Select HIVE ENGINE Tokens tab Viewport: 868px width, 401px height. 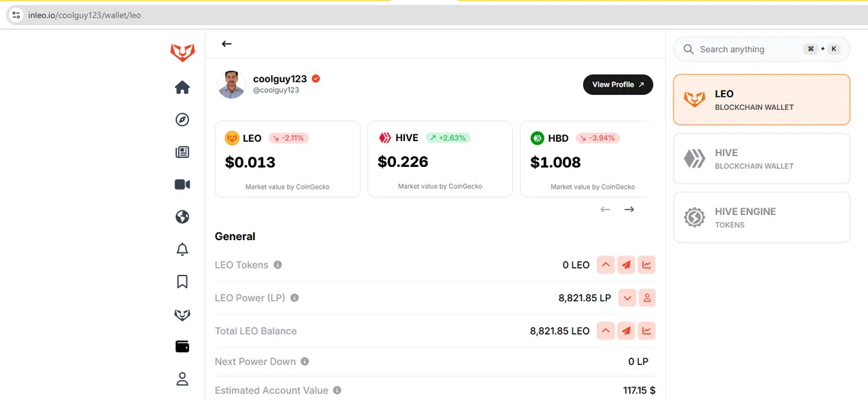click(x=762, y=217)
